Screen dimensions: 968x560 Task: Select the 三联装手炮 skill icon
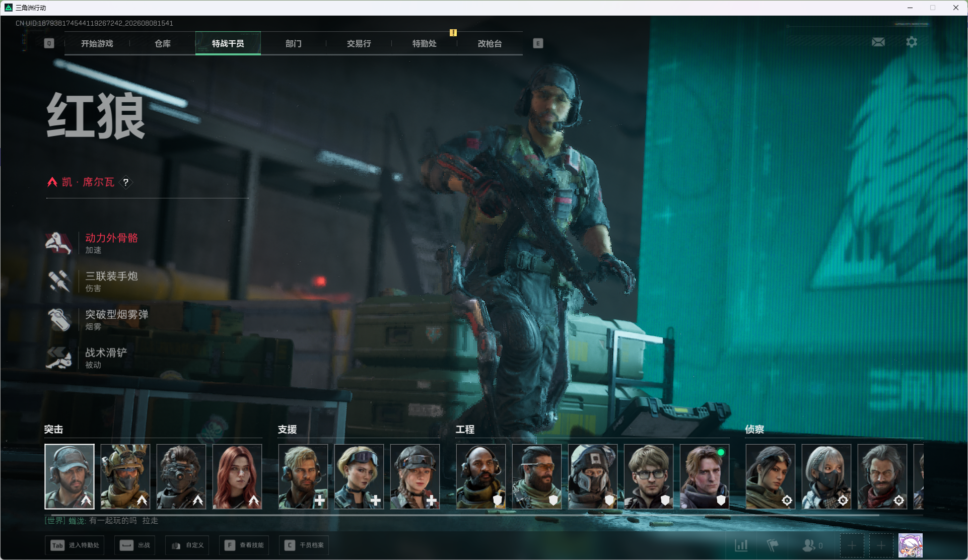[x=59, y=282]
